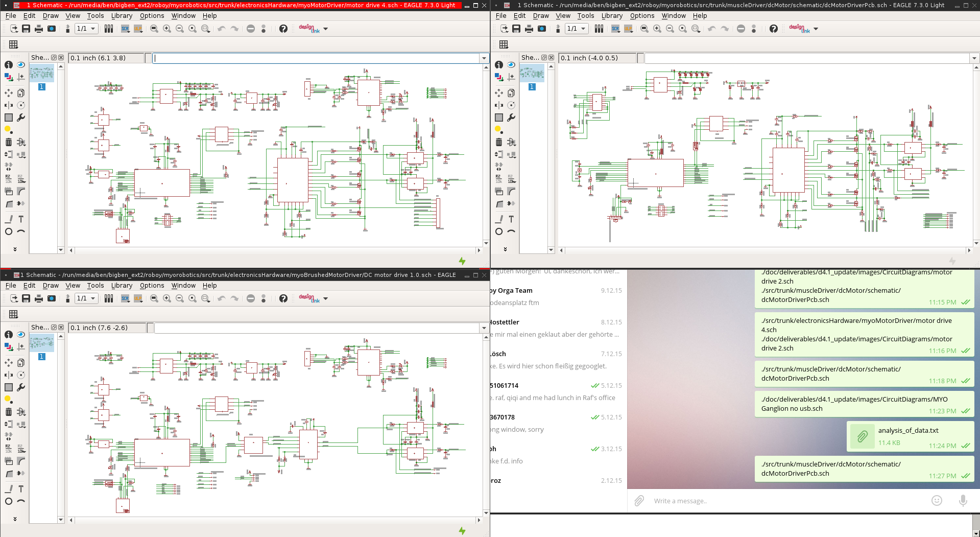Click Save icon in motor drive 4.sch window

tap(26, 29)
